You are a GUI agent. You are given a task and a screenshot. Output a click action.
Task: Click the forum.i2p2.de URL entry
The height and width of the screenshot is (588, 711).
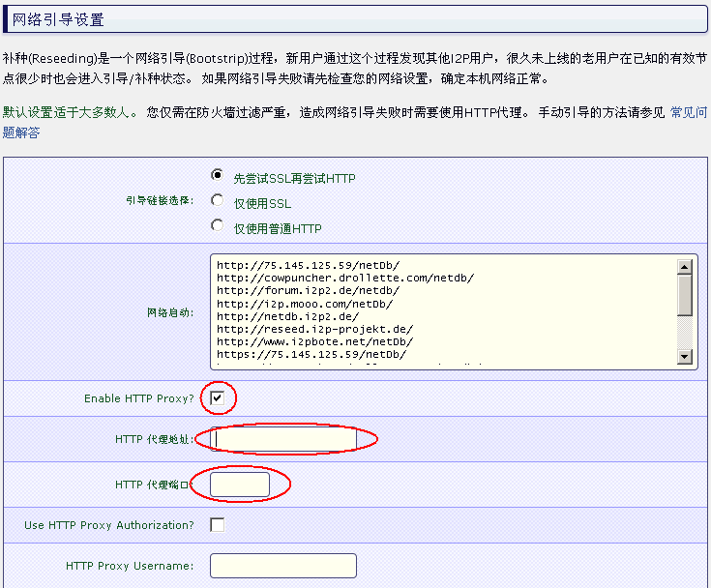[x=308, y=290]
